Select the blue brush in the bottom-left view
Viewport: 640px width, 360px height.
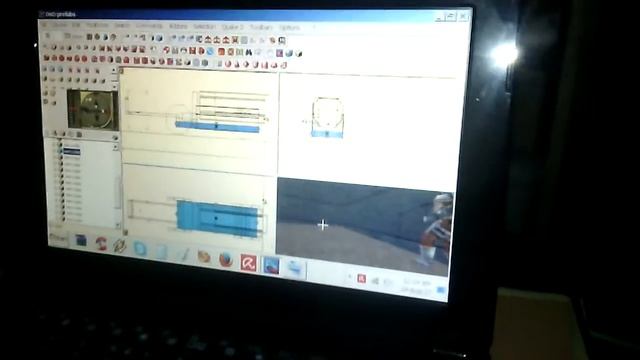point(218,219)
